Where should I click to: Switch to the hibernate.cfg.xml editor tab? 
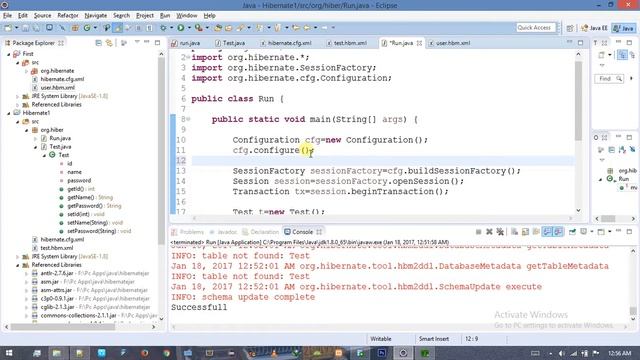click(286, 43)
